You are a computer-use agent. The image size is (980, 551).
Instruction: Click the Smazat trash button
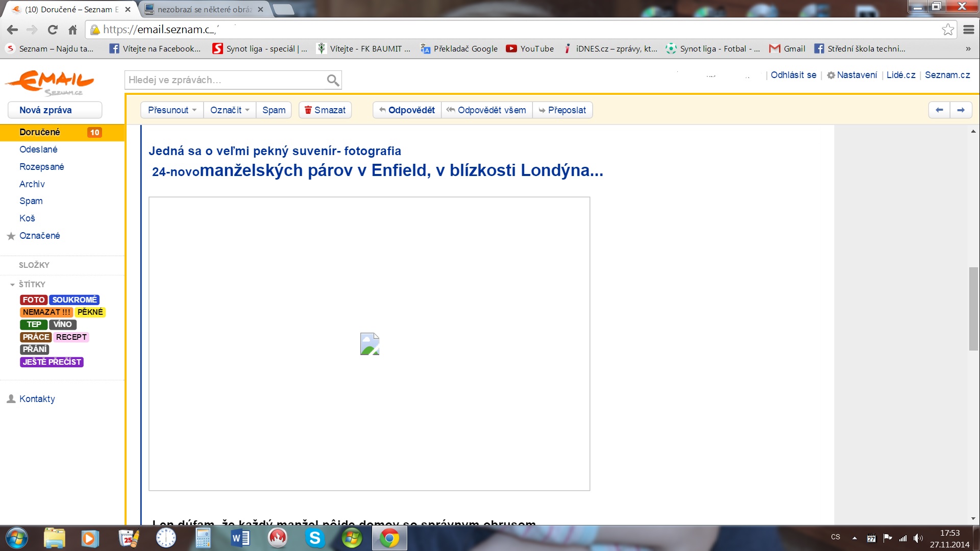coord(325,110)
